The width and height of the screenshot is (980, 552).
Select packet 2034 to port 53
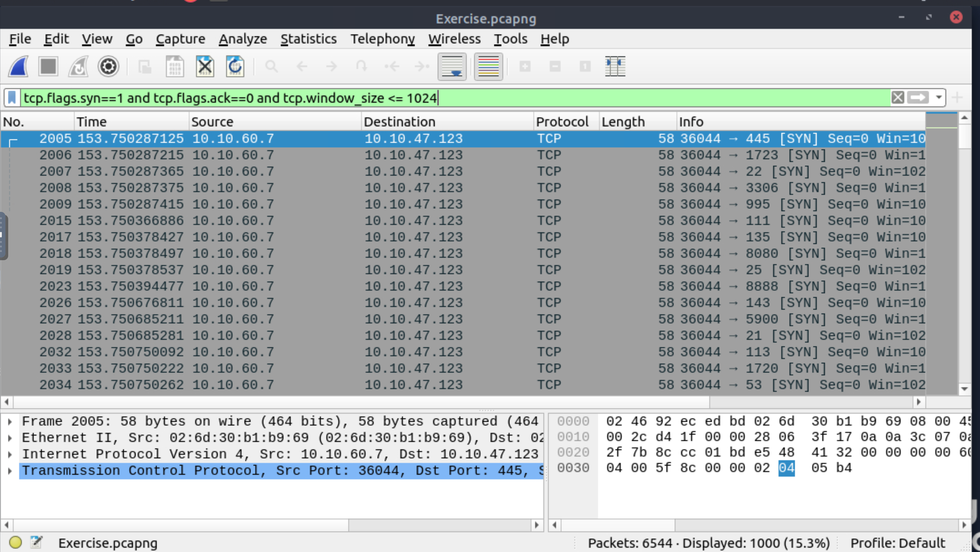coord(463,385)
